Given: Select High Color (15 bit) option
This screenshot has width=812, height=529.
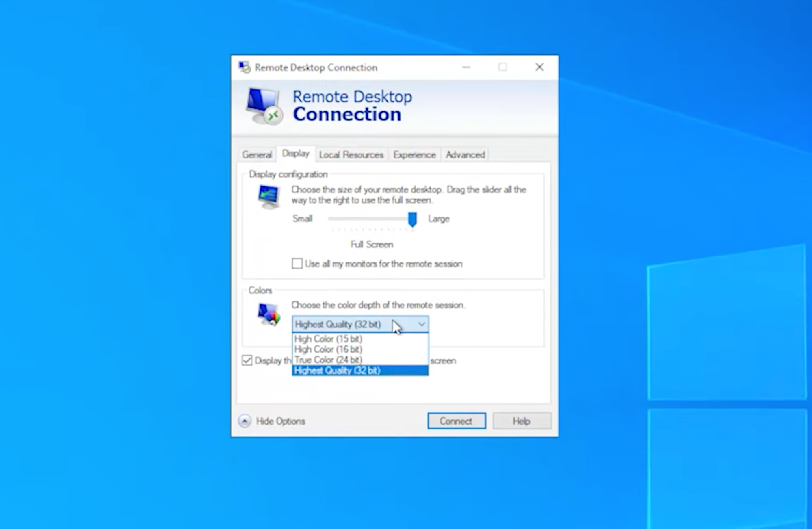Looking at the screenshot, I should (328, 339).
